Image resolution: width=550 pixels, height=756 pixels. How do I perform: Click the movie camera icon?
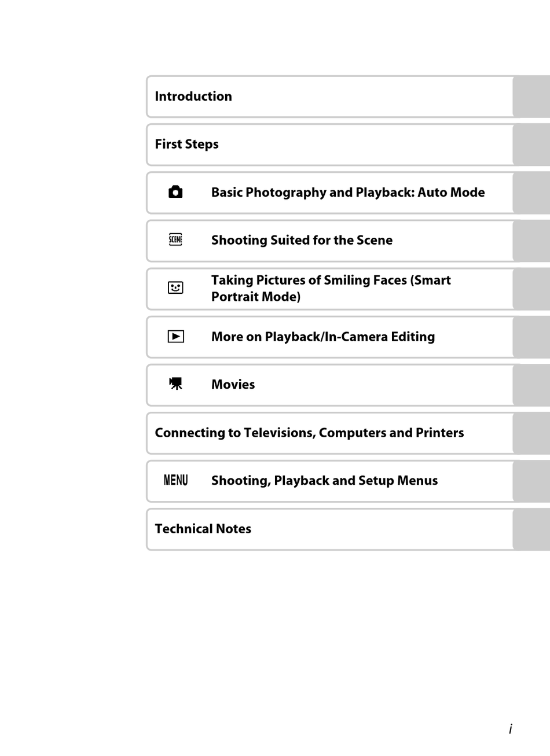click(x=175, y=384)
